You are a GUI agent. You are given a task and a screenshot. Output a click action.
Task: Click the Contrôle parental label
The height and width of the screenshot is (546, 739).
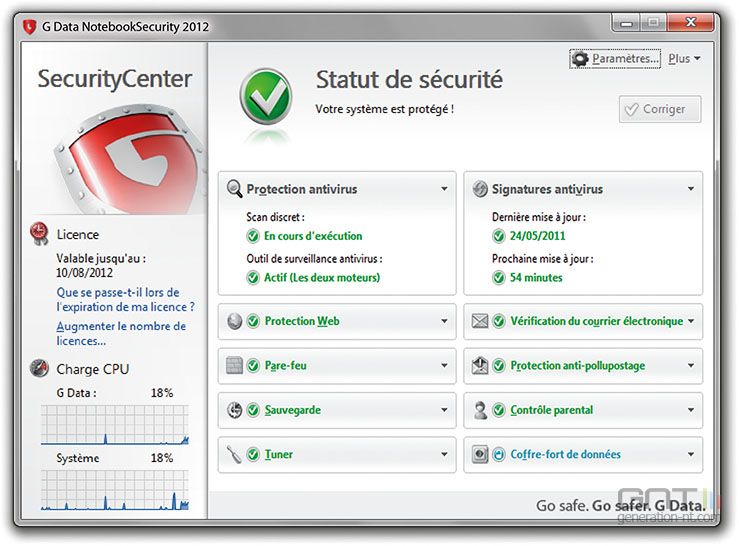[x=551, y=410]
